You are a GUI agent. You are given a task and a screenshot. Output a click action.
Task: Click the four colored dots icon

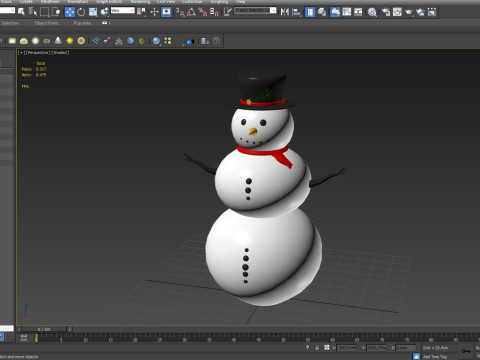(168, 41)
